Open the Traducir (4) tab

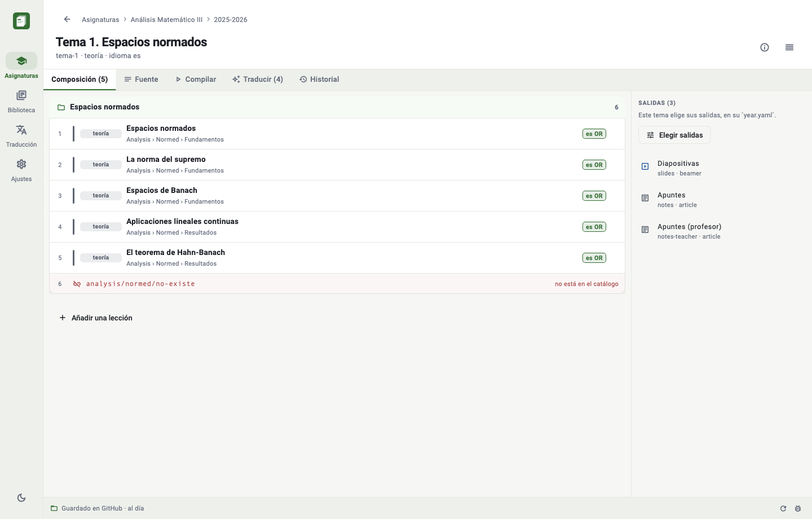coord(258,80)
